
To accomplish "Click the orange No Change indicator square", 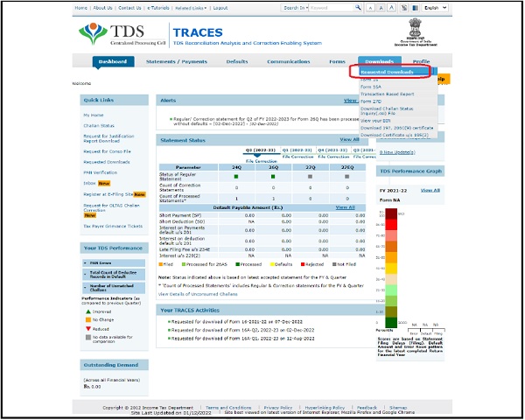I will click(x=88, y=320).
